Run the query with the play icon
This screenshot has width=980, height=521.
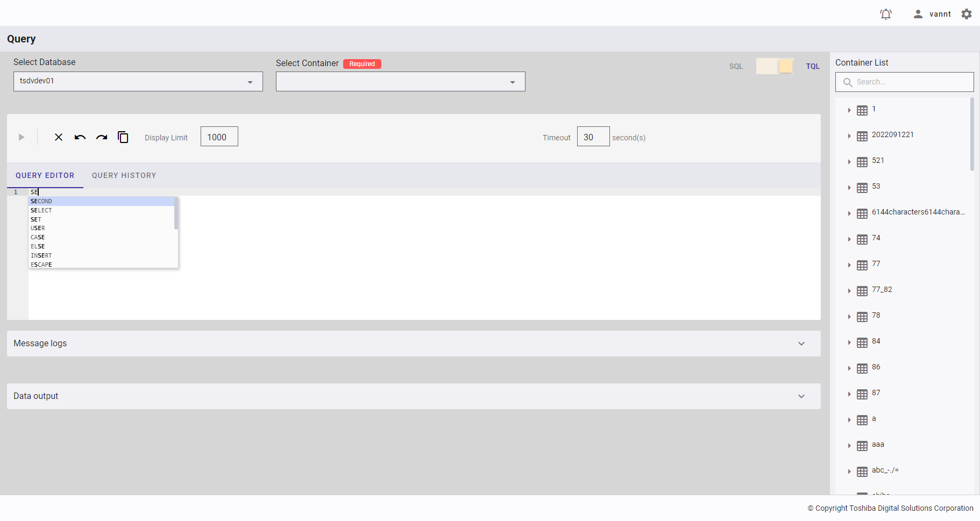(22, 138)
